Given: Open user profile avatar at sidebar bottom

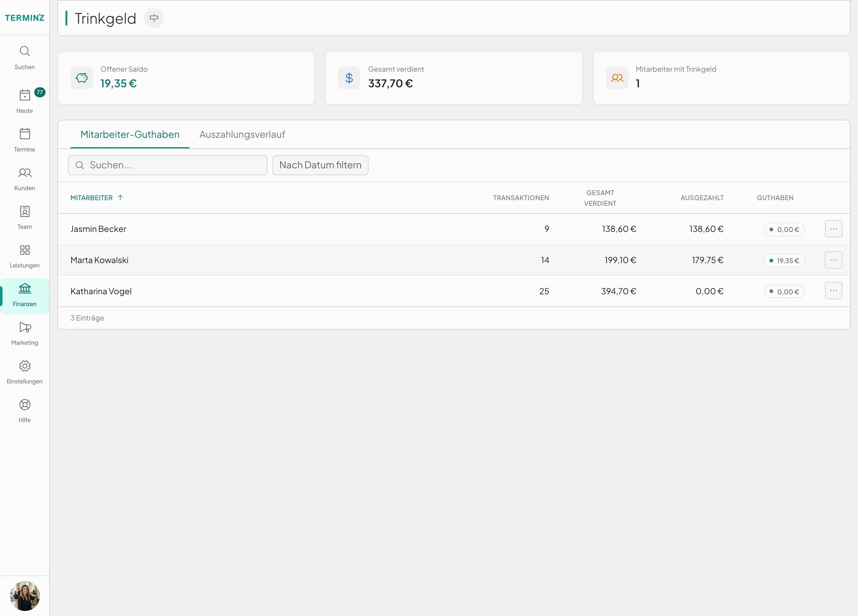Looking at the screenshot, I should pyautogui.click(x=25, y=596).
